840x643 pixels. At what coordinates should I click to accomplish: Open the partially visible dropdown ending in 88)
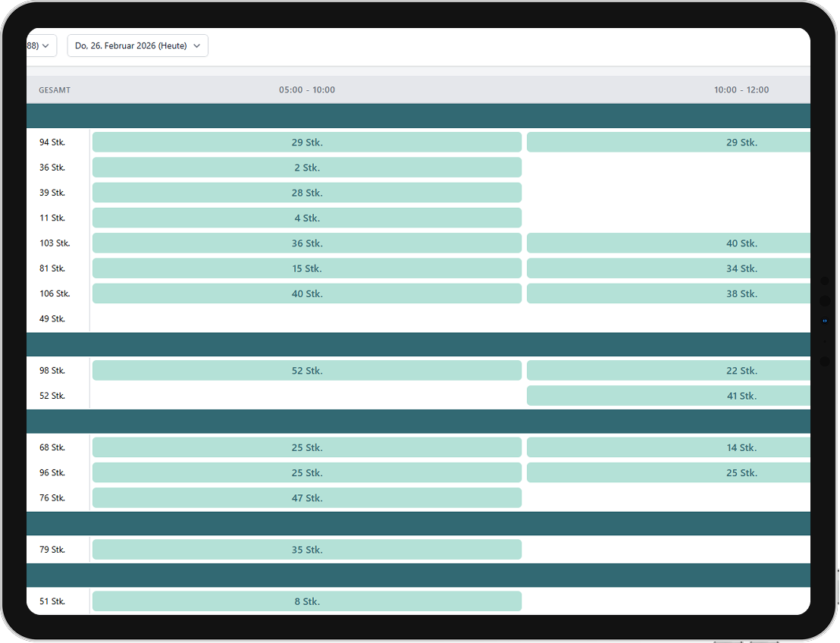pyautogui.click(x=41, y=45)
